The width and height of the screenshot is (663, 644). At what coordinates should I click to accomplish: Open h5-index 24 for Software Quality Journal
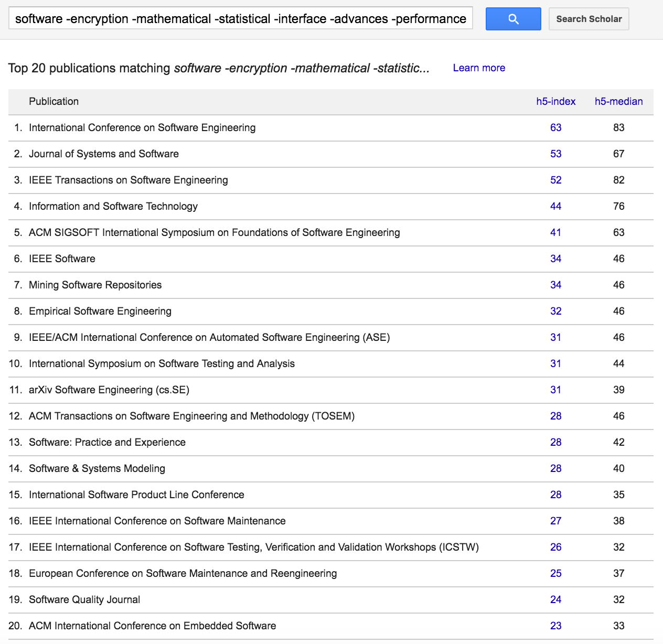tap(555, 599)
